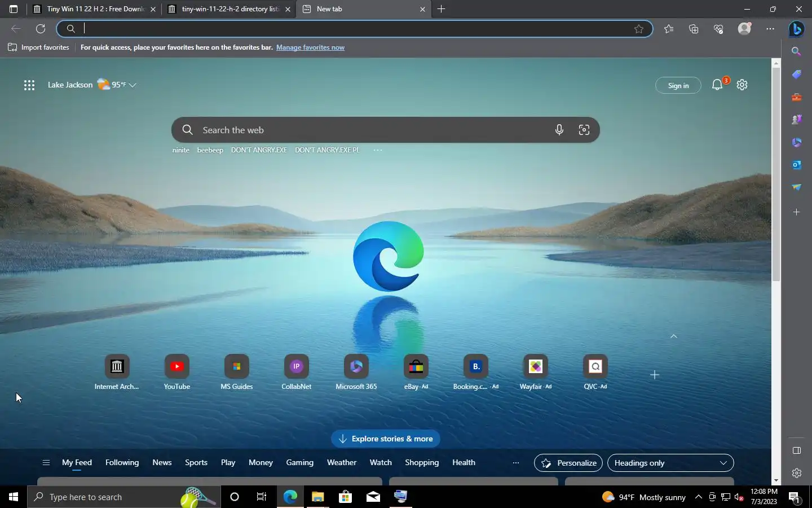Screen dimensions: 812x508
Task: Select the News tab
Action: 162,462
